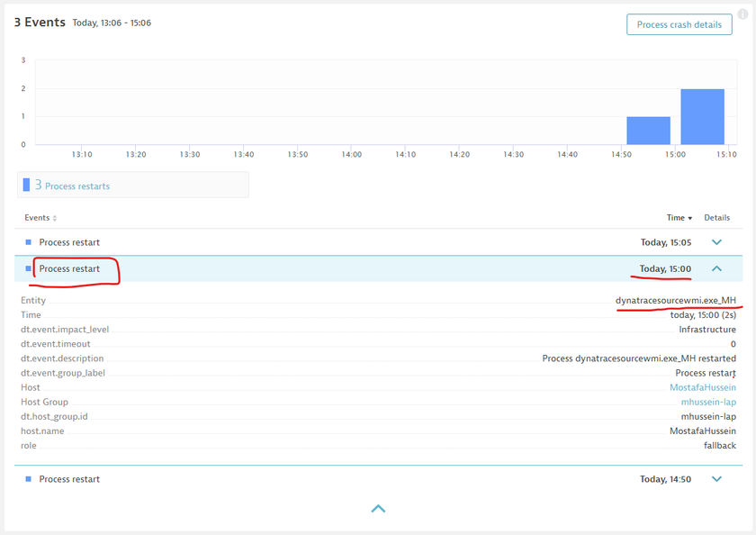Click the dynatracesourcewmi.exe_MH entity value
The image size is (756, 535).
pyautogui.click(x=675, y=300)
